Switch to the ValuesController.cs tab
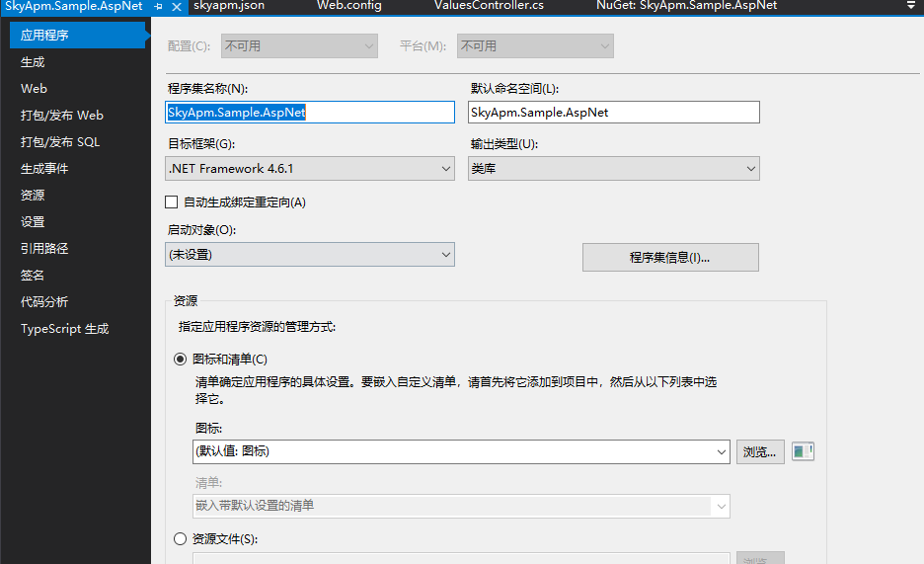 pyautogui.click(x=489, y=6)
